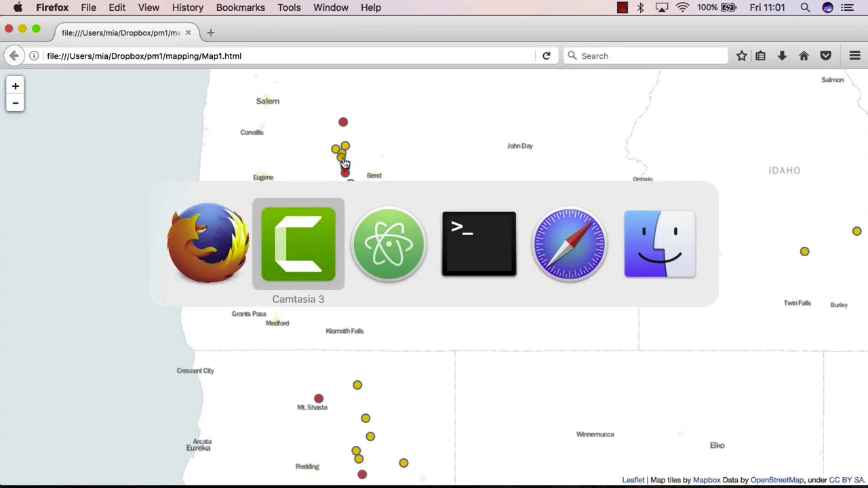
Task: Save page to Pocket icon
Action: pos(825,56)
